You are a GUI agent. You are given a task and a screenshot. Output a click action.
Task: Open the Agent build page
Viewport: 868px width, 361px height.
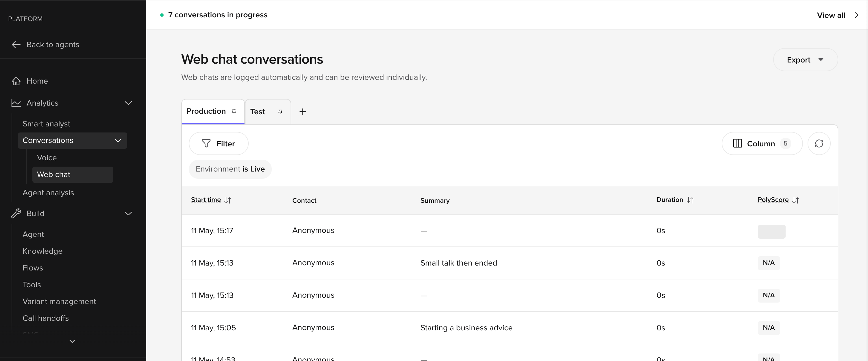click(33, 234)
